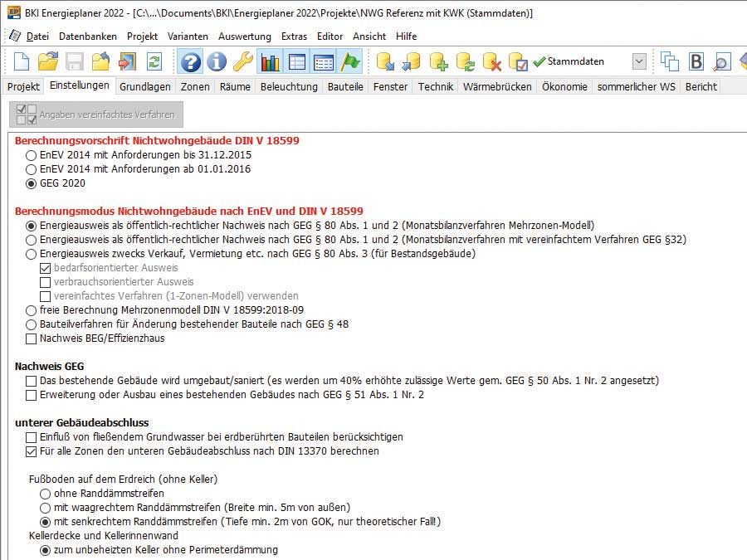Viewport: 747px width, 560px height.
Task: Select mit waagrechtem Randdämmstreifen option
Action: 46,508
